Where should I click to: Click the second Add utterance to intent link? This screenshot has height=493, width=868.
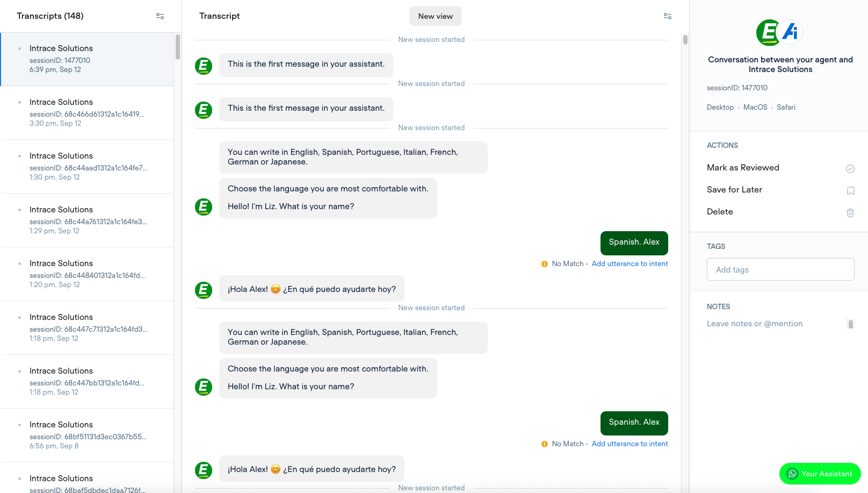[x=630, y=444]
